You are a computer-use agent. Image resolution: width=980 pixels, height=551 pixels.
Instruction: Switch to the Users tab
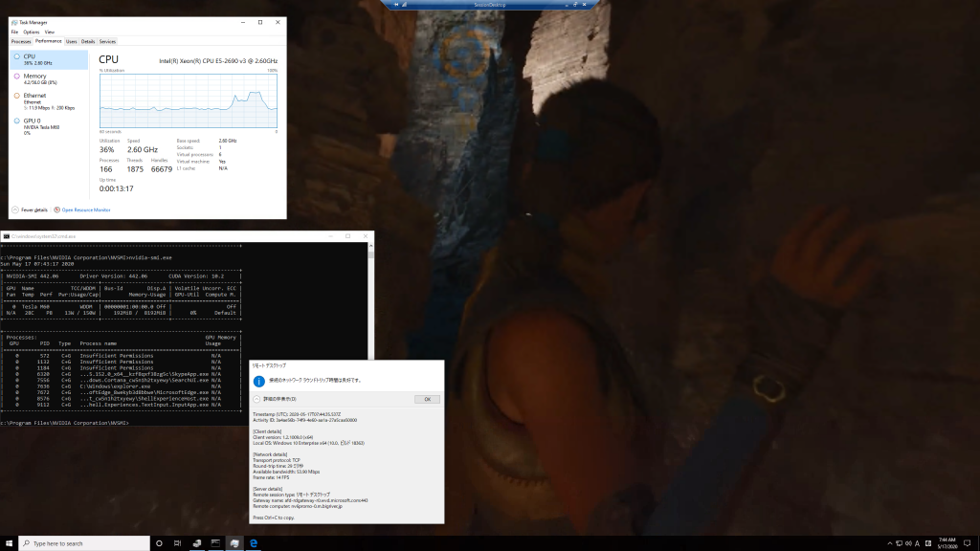click(71, 42)
